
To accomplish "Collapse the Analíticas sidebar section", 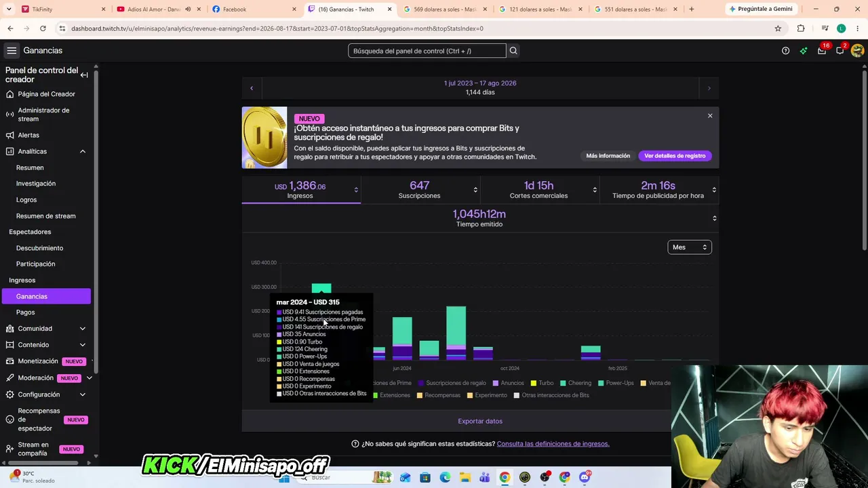I will [x=83, y=151].
